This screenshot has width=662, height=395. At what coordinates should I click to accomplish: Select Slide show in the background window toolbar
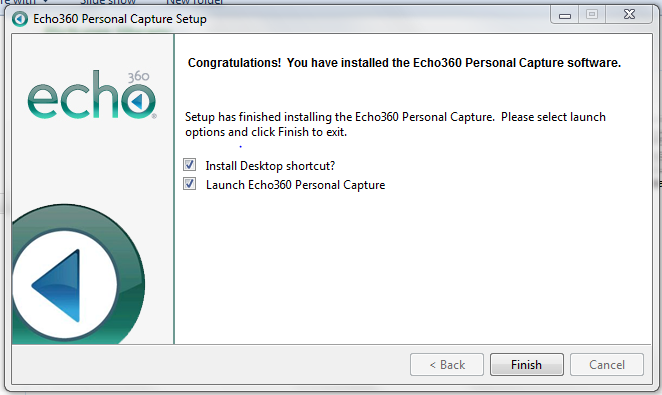click(108, 2)
